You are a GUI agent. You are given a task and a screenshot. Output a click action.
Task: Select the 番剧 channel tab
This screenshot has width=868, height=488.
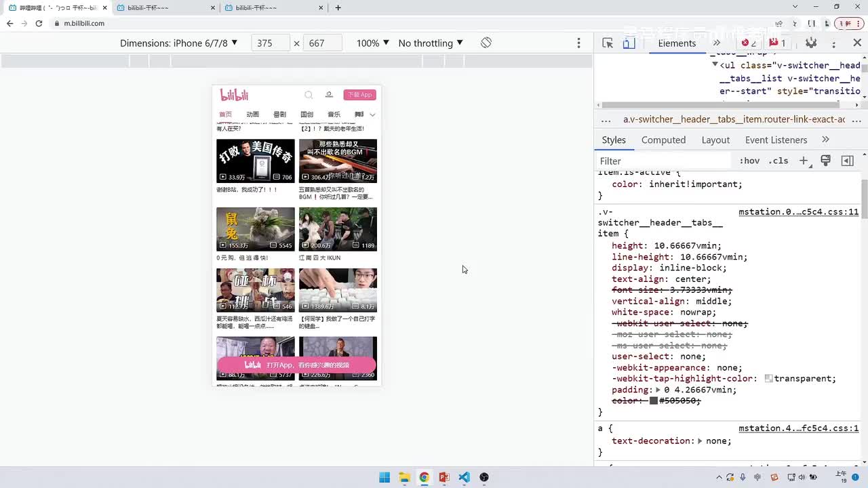(x=279, y=115)
